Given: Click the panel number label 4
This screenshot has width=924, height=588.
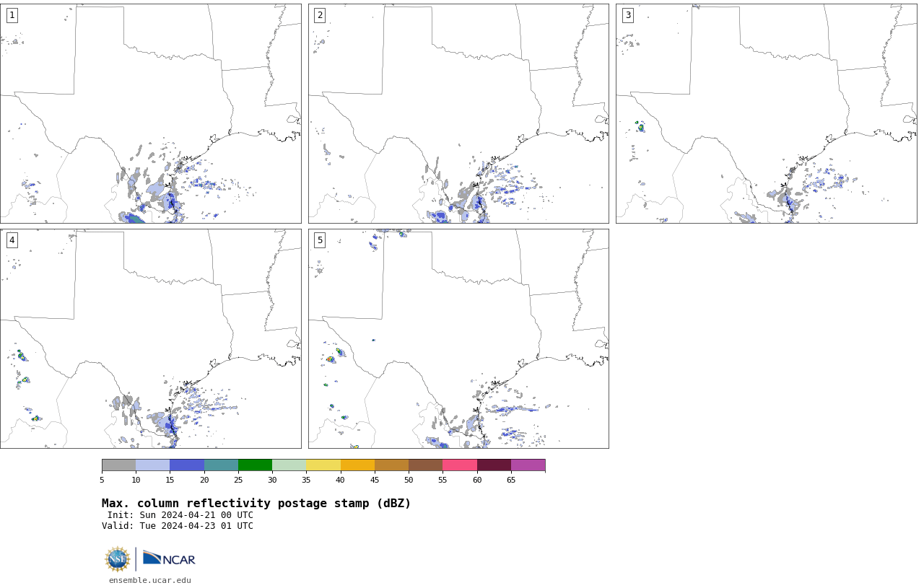Looking at the screenshot, I should tap(12, 240).
